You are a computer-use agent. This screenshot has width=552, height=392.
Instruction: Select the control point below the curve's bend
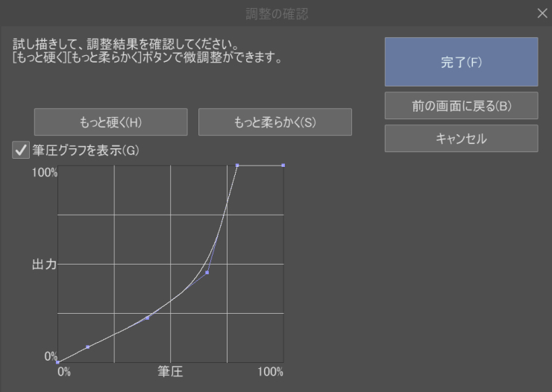[x=207, y=273]
